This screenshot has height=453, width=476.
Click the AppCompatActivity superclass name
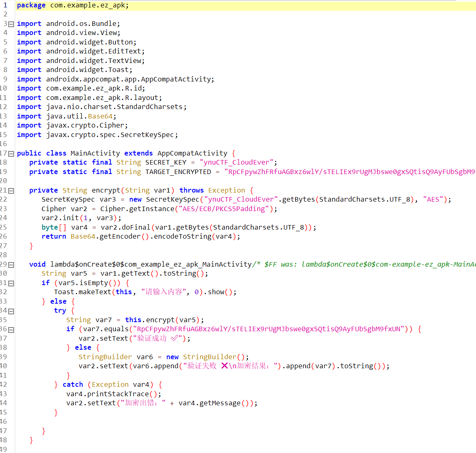(x=192, y=153)
